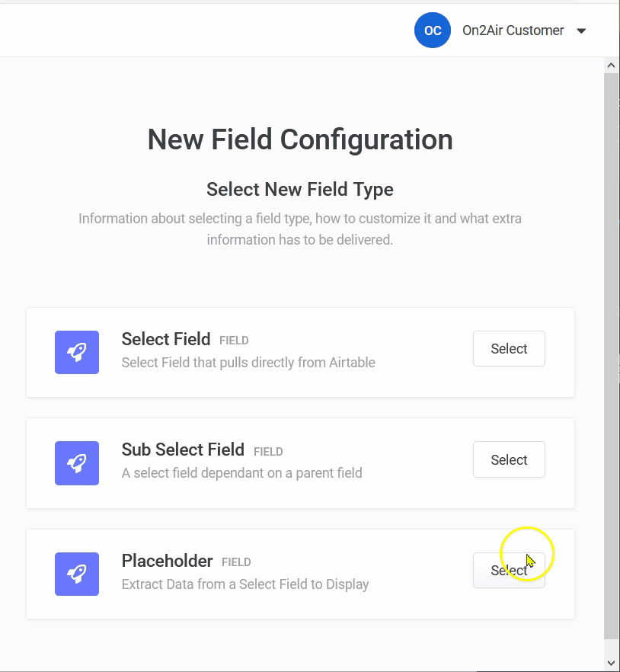Click the rocket icon beside Select Field

(76, 352)
